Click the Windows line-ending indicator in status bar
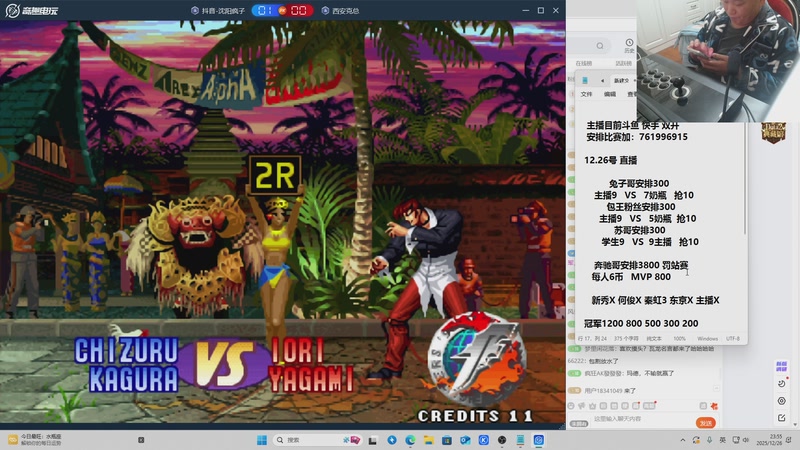 click(707, 339)
